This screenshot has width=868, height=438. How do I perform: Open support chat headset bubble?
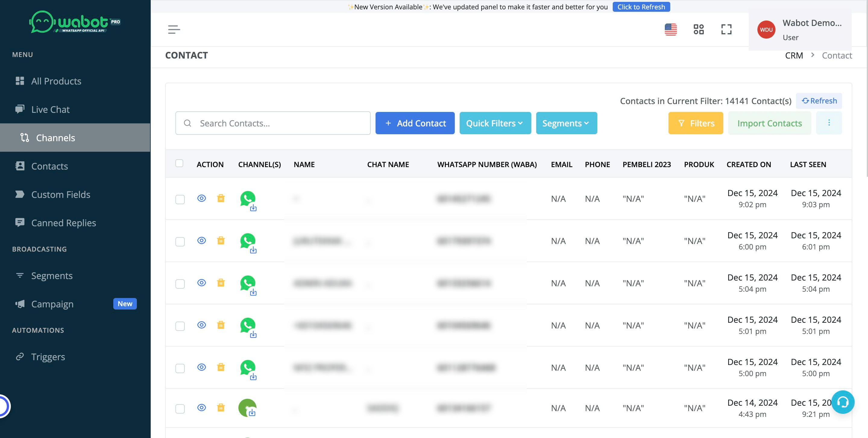842,402
